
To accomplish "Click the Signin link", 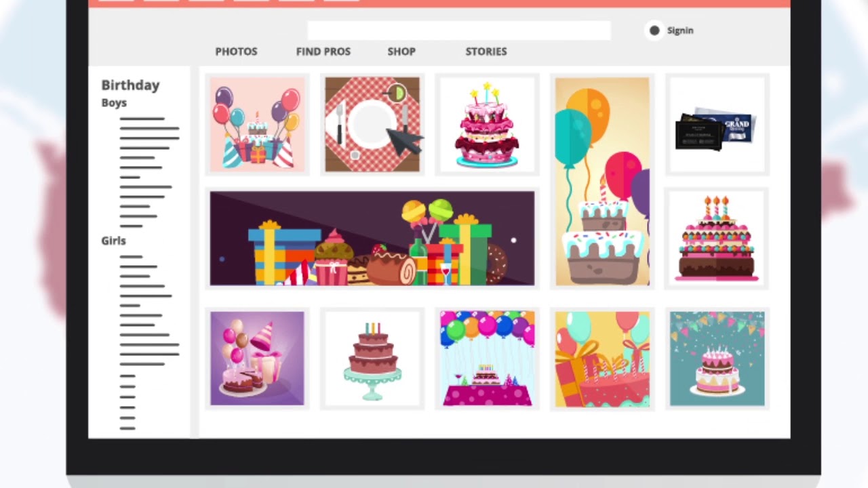I will (x=680, y=30).
